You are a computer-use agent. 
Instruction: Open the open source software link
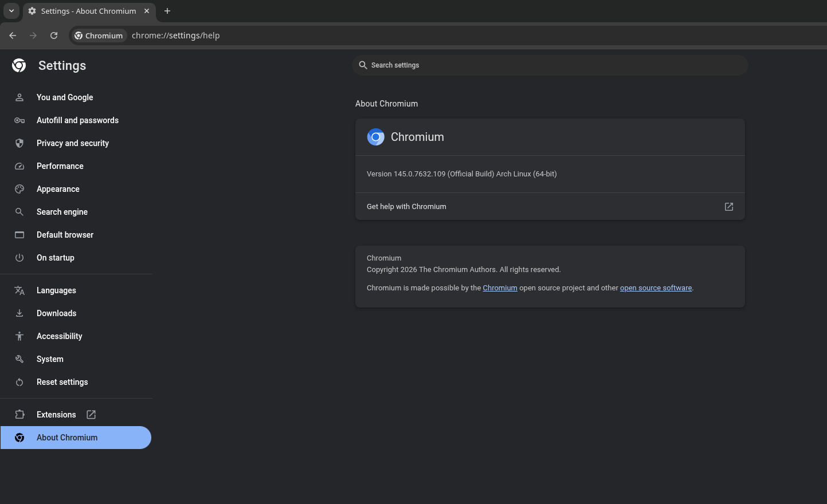point(656,288)
